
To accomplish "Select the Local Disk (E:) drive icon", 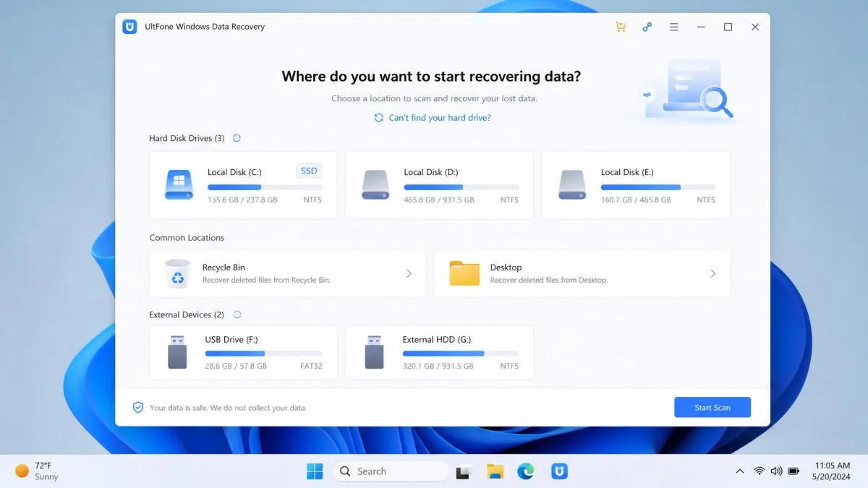I will (x=572, y=185).
